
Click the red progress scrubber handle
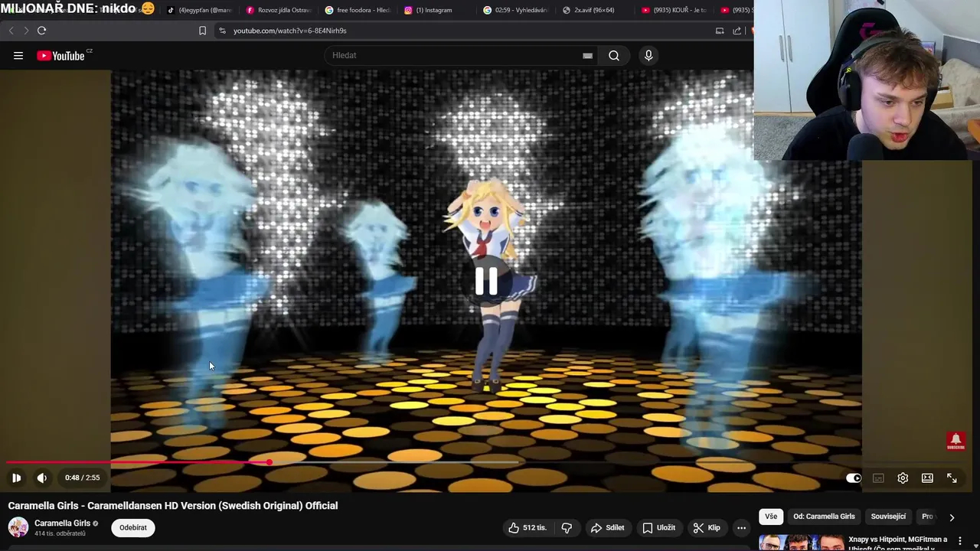pos(269,462)
